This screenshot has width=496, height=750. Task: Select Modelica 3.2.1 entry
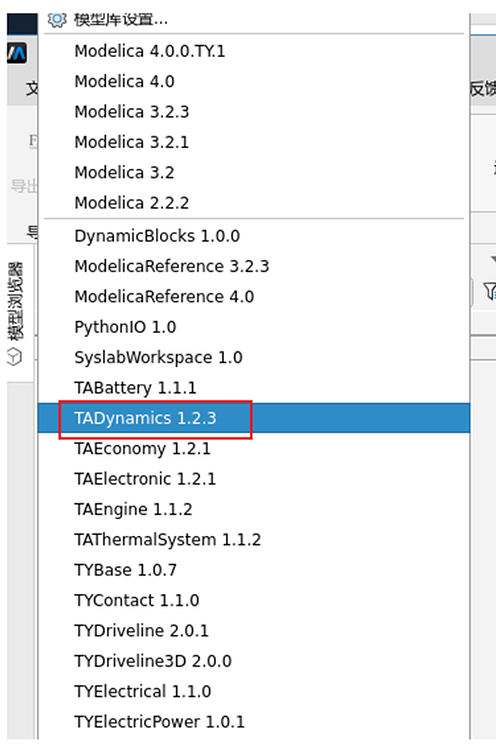[254, 142]
